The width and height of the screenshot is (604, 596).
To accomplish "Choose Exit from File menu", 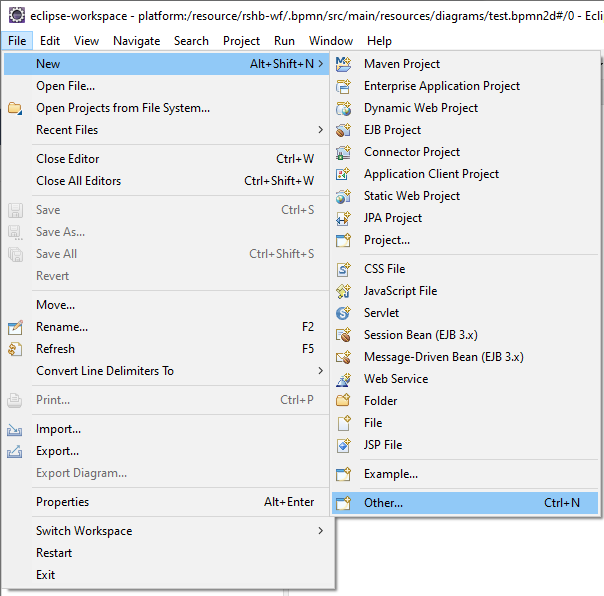I will tap(166, 575).
